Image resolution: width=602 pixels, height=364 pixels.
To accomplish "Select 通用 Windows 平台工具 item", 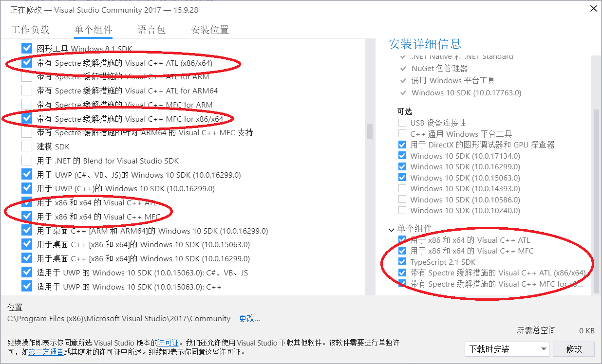I will pos(453,80).
